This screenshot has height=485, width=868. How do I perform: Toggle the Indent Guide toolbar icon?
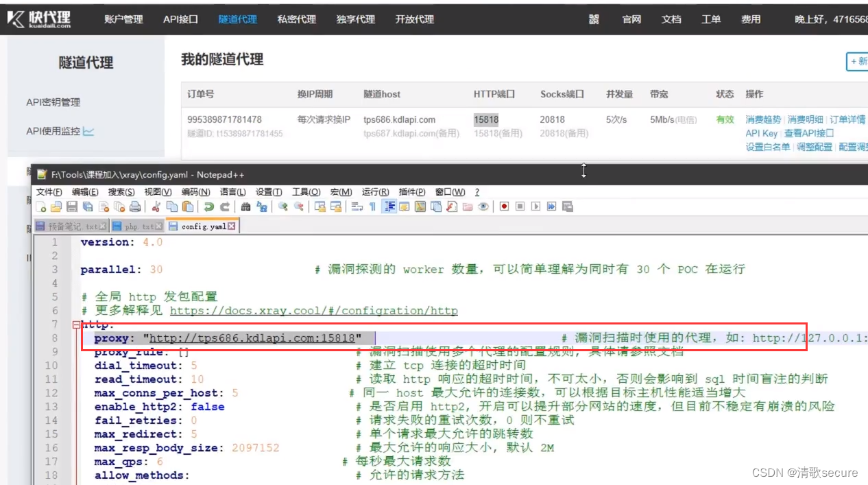pos(389,206)
